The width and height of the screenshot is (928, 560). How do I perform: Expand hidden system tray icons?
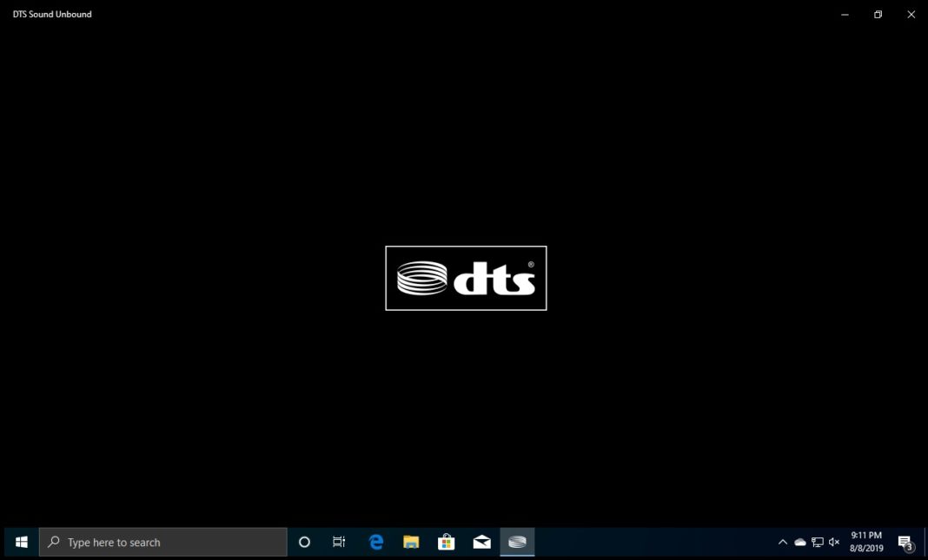781,541
